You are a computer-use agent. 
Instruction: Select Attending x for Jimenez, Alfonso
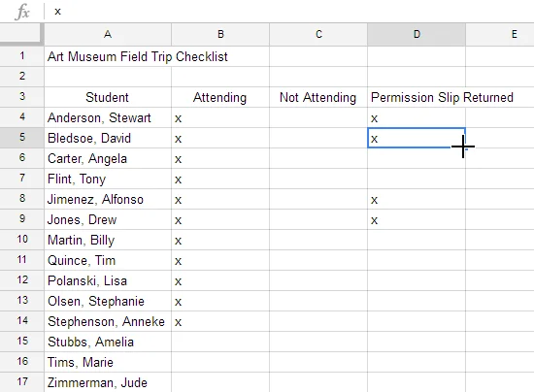(x=220, y=200)
